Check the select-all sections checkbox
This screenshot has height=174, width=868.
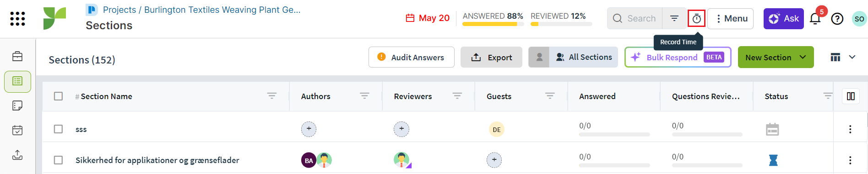click(58, 96)
